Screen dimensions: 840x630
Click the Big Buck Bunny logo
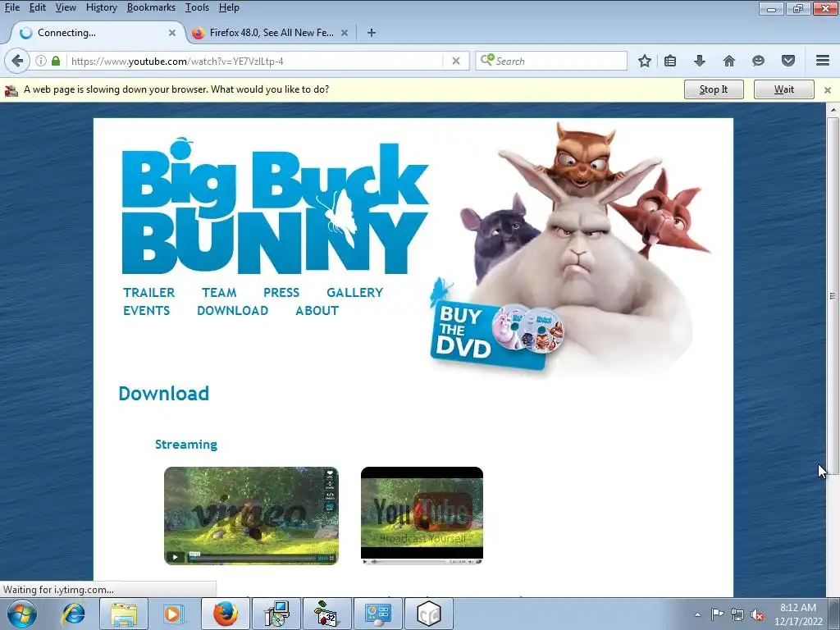coord(275,208)
